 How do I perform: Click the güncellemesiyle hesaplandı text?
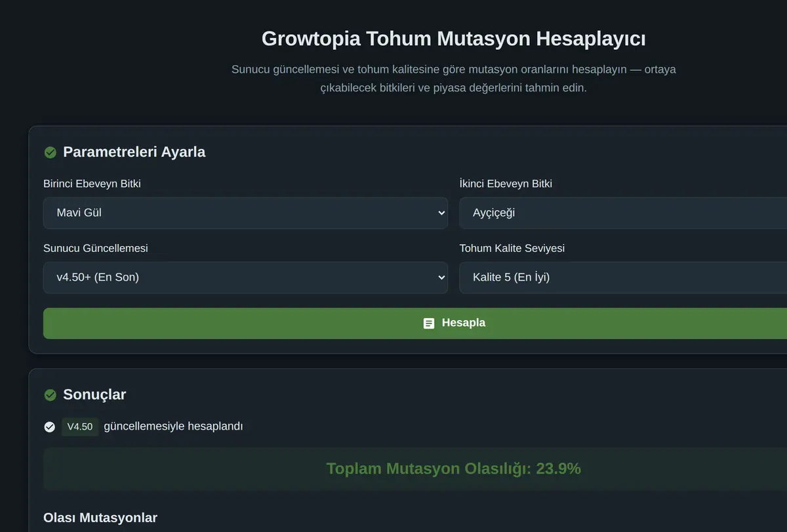(173, 426)
